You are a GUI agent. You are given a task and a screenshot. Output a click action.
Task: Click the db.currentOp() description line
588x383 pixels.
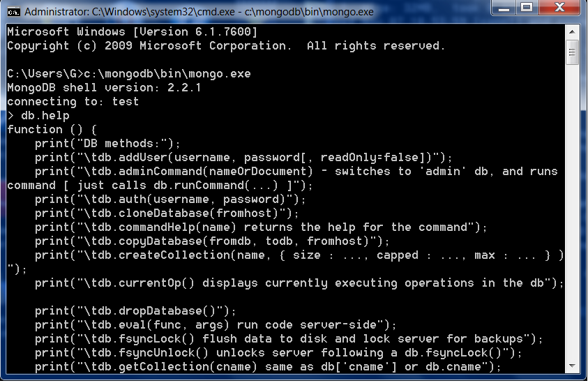click(x=299, y=283)
